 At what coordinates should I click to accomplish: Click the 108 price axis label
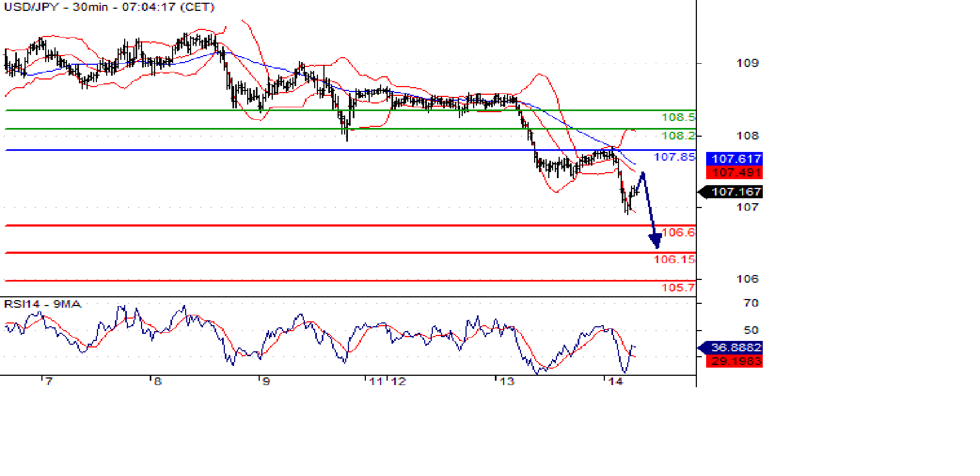coord(748,136)
